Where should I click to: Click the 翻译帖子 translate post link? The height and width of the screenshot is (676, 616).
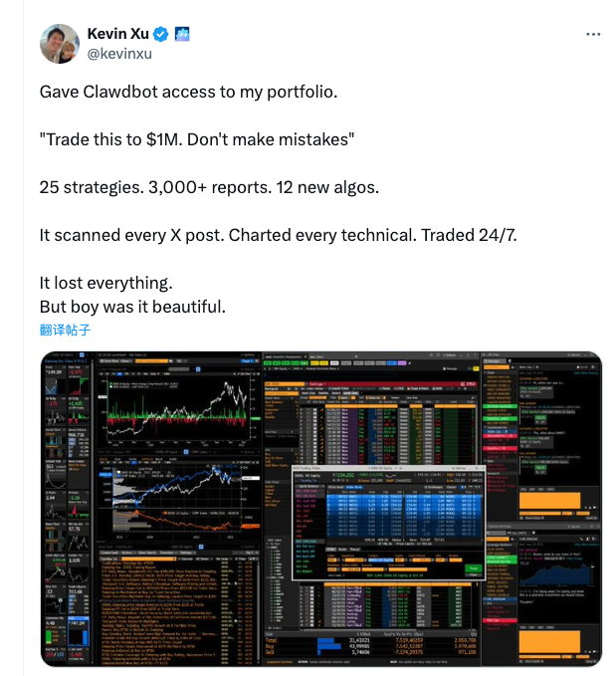click(x=66, y=330)
